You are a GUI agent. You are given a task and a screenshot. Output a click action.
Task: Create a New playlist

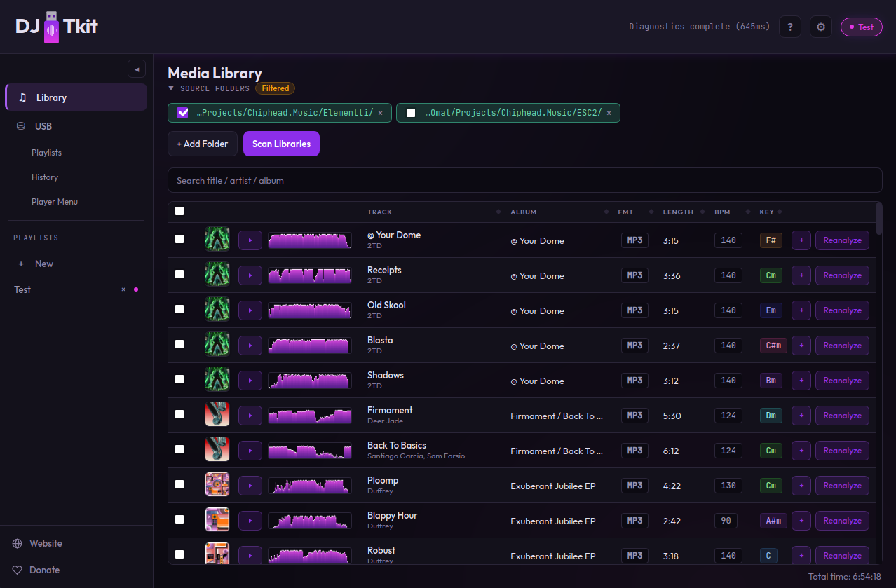click(x=44, y=264)
